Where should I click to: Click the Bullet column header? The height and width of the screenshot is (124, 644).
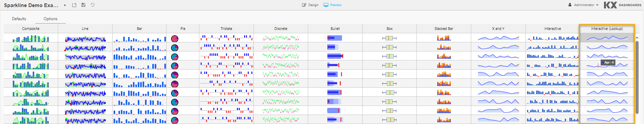(x=335, y=29)
